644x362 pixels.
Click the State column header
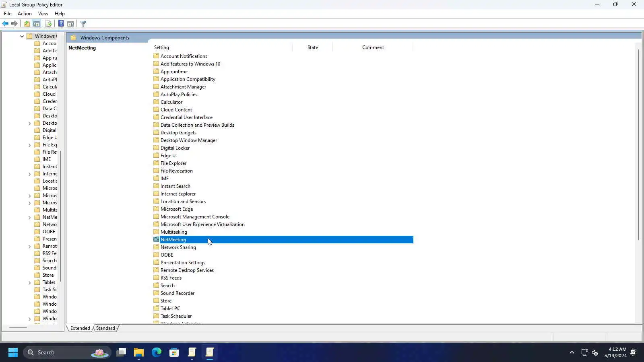coord(313,47)
